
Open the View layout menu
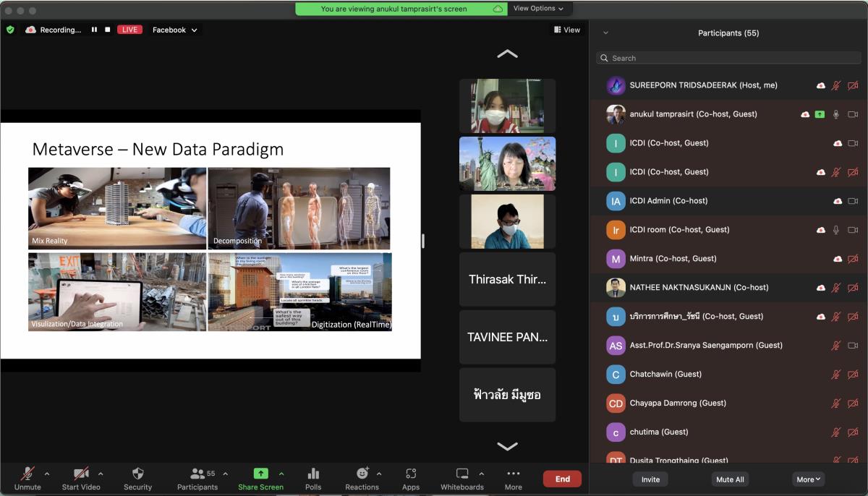click(567, 30)
